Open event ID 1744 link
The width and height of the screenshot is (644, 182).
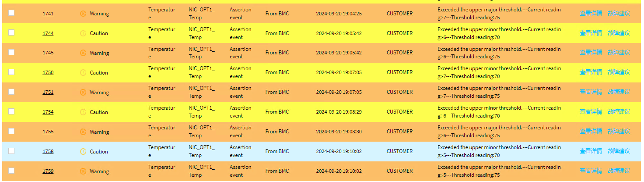(x=48, y=33)
